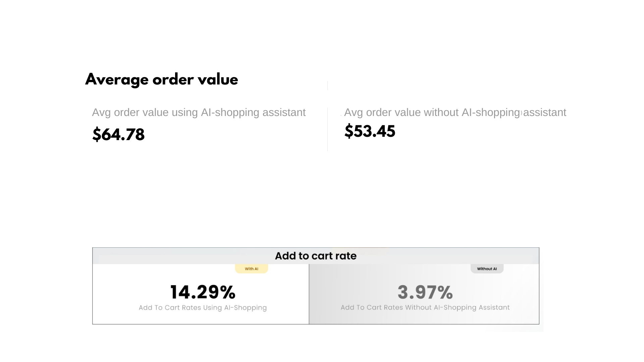Click the 3.97% add-to-cart figure
Image resolution: width=644 pixels, height=362 pixels.
pos(425,292)
